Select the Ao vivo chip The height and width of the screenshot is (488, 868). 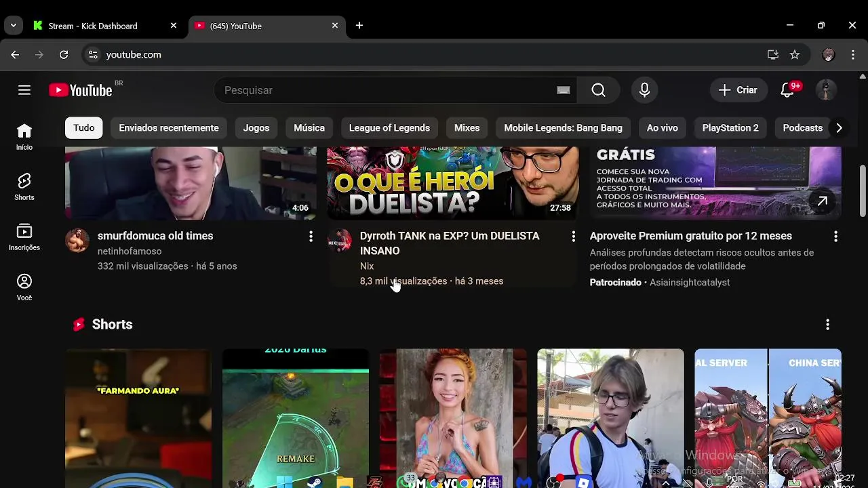(663, 128)
